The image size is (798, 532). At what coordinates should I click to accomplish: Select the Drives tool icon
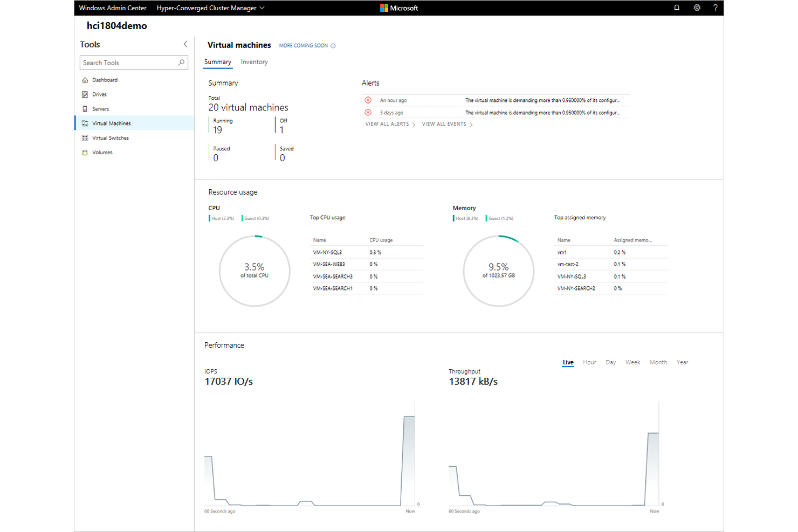pyautogui.click(x=85, y=94)
